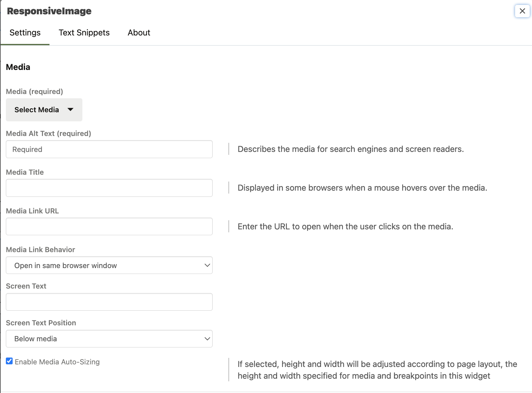The image size is (532, 393).
Task: Open the Media Link Behavior dropdown
Action: [x=109, y=265]
